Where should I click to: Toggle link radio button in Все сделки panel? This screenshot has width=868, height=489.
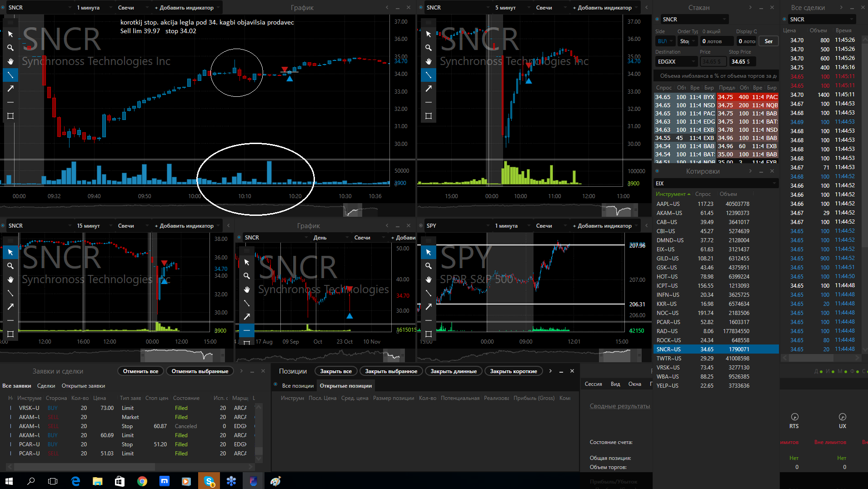784,19
